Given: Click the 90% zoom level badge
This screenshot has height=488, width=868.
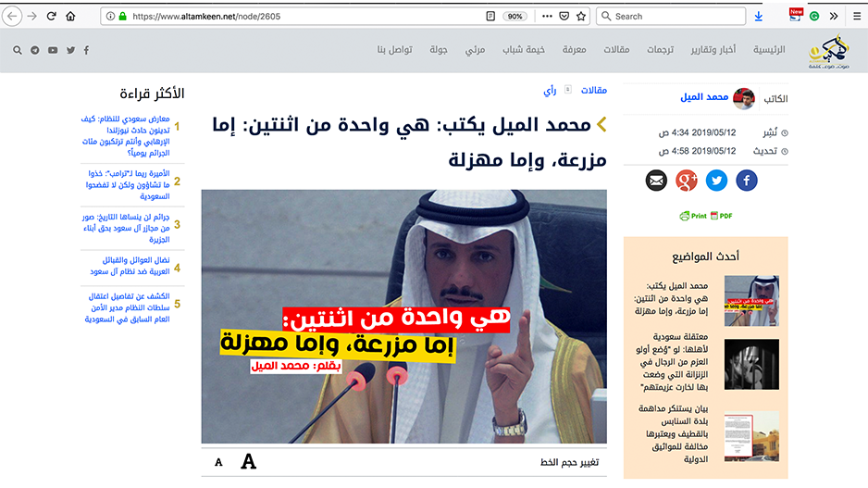Looking at the screenshot, I should coord(515,16).
